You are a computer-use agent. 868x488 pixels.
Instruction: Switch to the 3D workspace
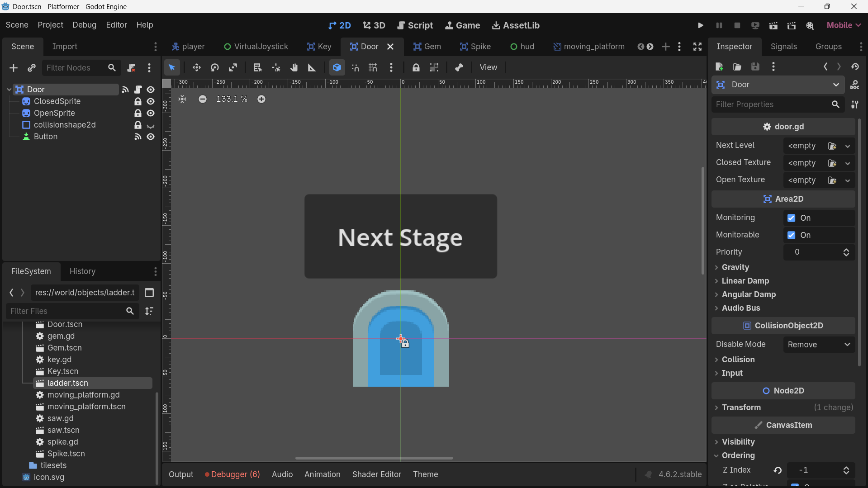pos(374,25)
